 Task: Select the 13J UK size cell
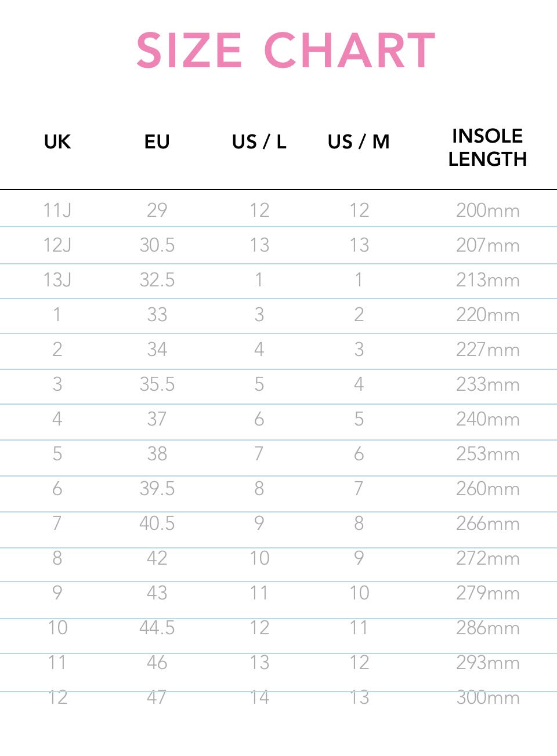(x=57, y=280)
